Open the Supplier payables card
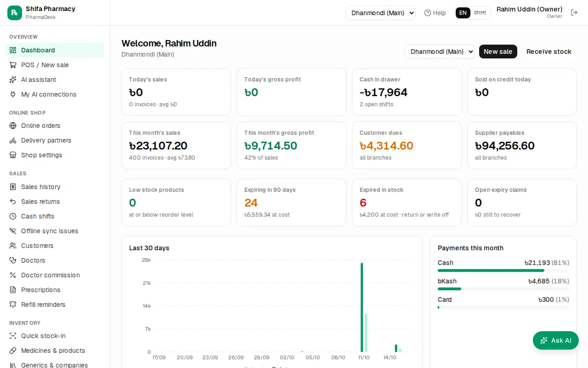 pyautogui.click(x=522, y=145)
